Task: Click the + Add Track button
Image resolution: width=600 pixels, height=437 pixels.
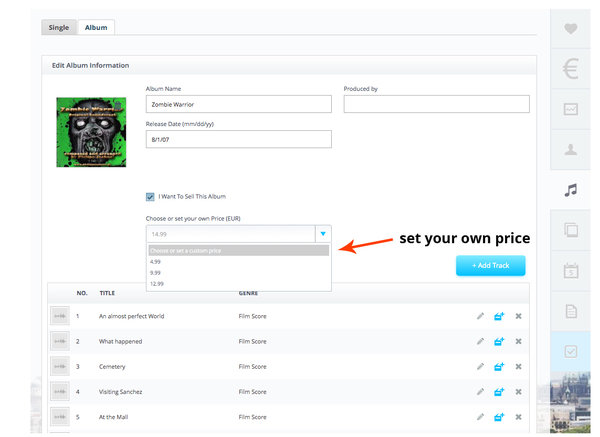Action: pyautogui.click(x=491, y=266)
